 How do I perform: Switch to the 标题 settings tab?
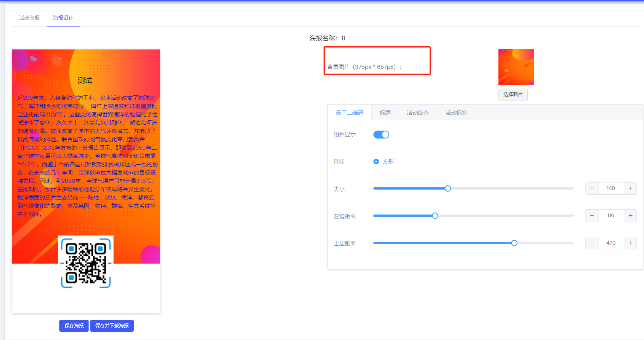(385, 113)
